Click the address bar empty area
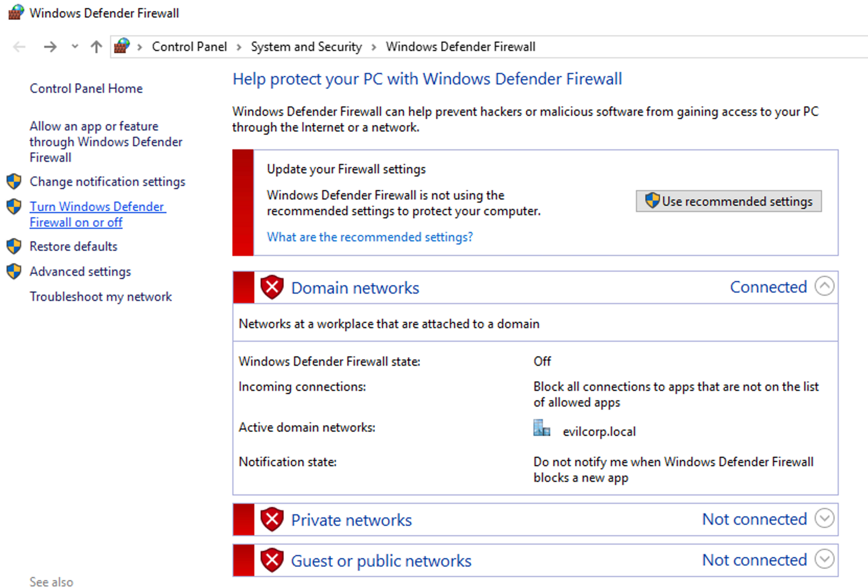The image size is (868, 588). [x=691, y=47]
